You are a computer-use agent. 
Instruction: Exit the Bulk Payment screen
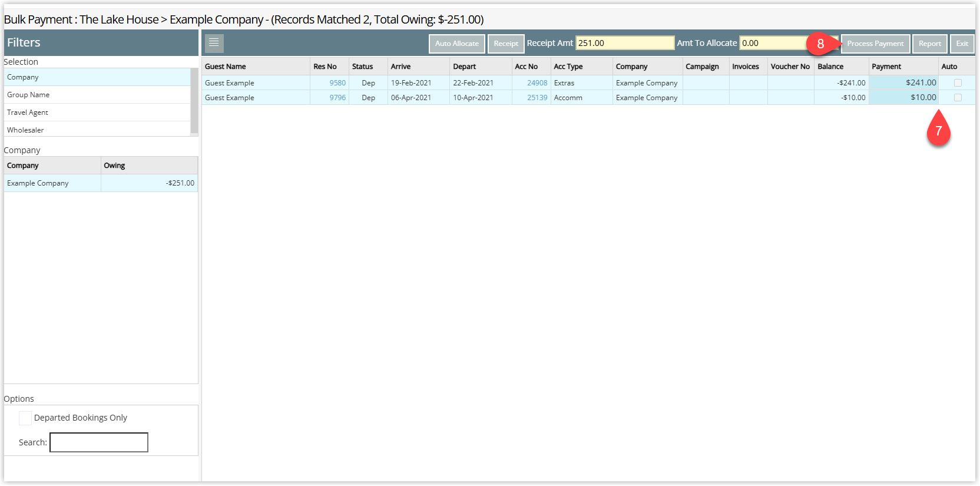point(962,44)
